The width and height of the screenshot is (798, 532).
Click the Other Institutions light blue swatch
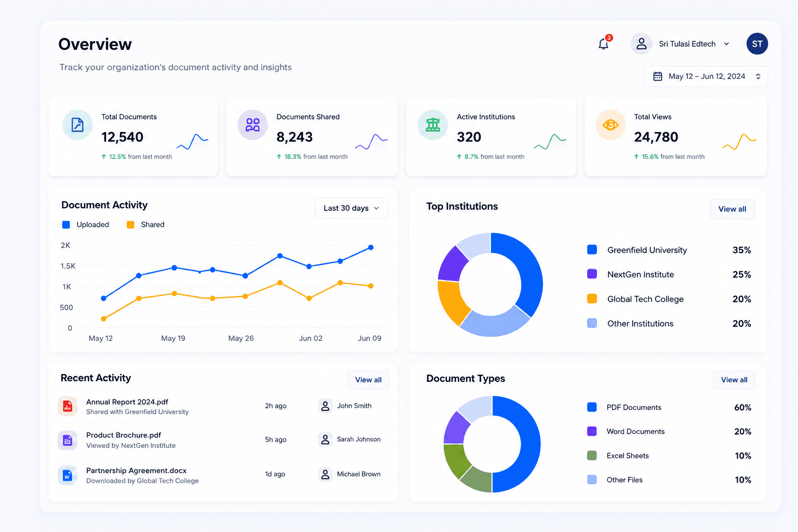coord(592,323)
